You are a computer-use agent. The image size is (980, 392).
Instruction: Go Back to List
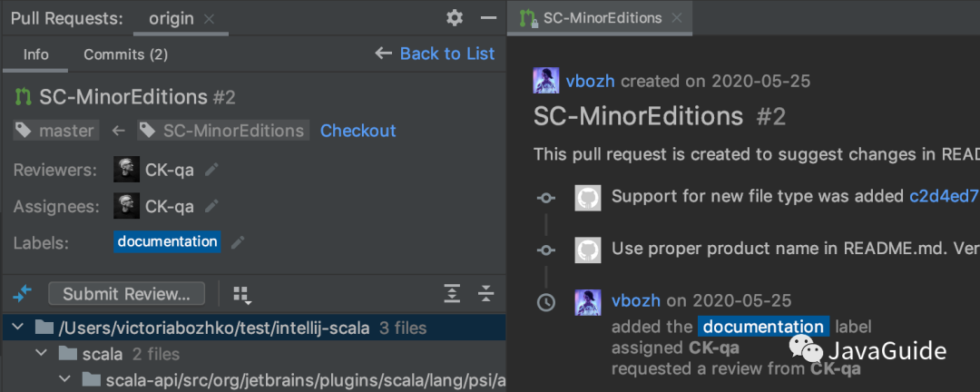point(436,54)
